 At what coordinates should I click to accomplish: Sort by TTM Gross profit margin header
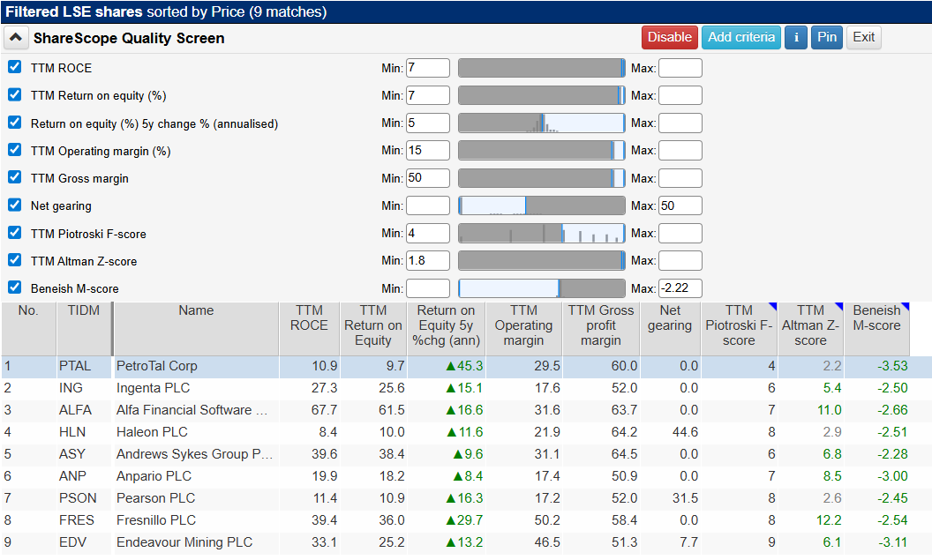601,329
